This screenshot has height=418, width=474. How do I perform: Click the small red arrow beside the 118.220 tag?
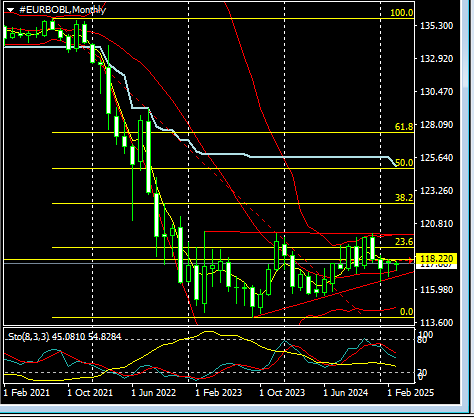411,260
